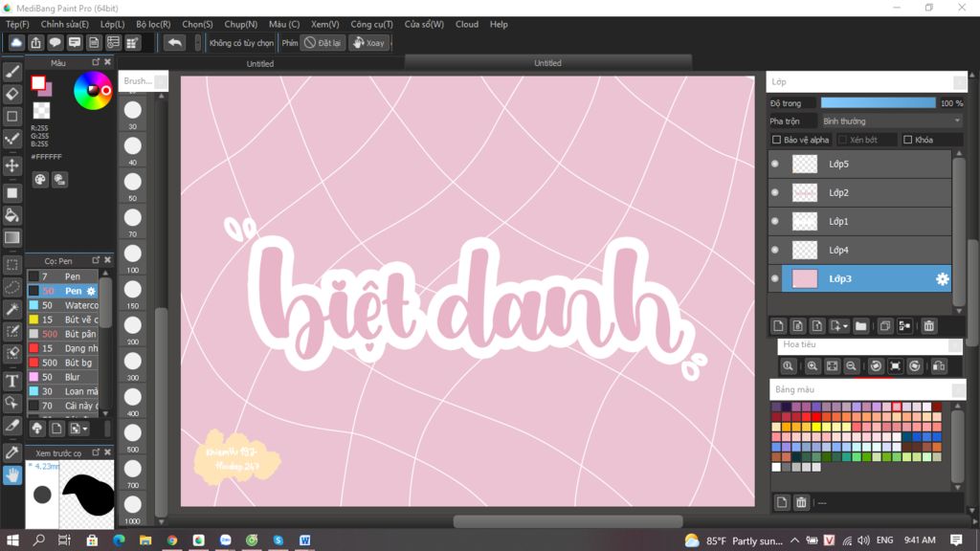Activate the Lasso selection tool
The height and width of the screenshot is (551, 980).
click(x=11, y=287)
